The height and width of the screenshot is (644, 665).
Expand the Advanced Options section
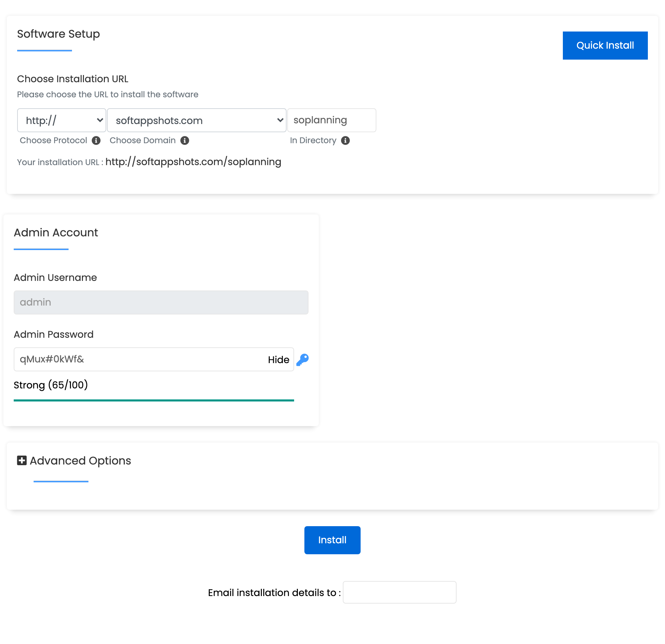[80, 461]
